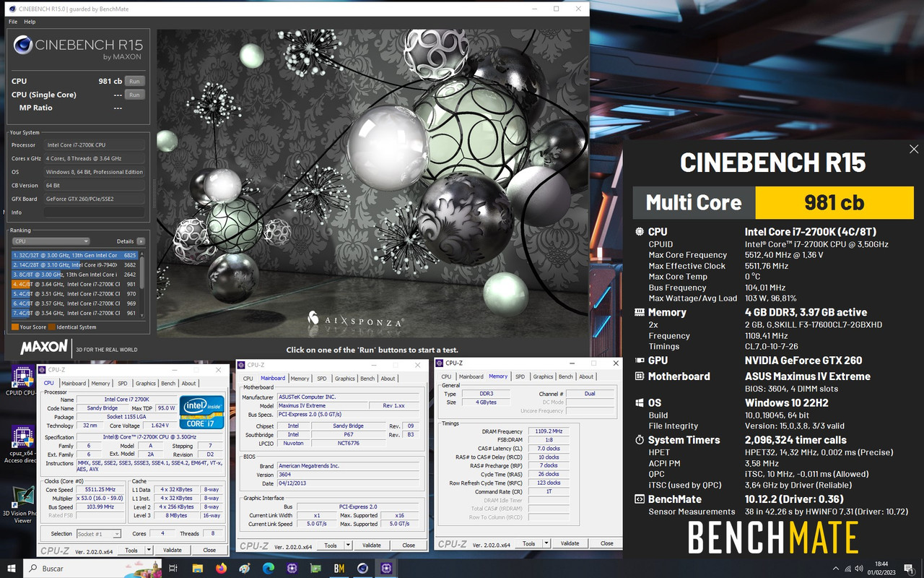The image size is (924, 578).
Task: Open the Ranking CPU dropdown
Action: [51, 241]
